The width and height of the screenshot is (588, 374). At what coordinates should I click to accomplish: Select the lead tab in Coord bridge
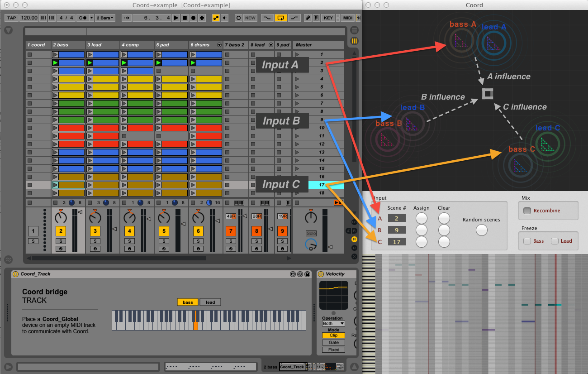(210, 302)
